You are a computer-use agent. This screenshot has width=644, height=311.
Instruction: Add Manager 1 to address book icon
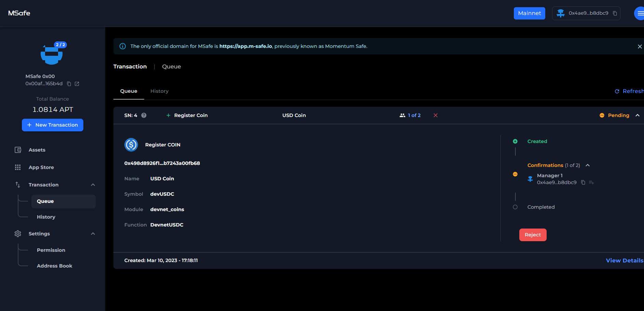pyautogui.click(x=591, y=183)
